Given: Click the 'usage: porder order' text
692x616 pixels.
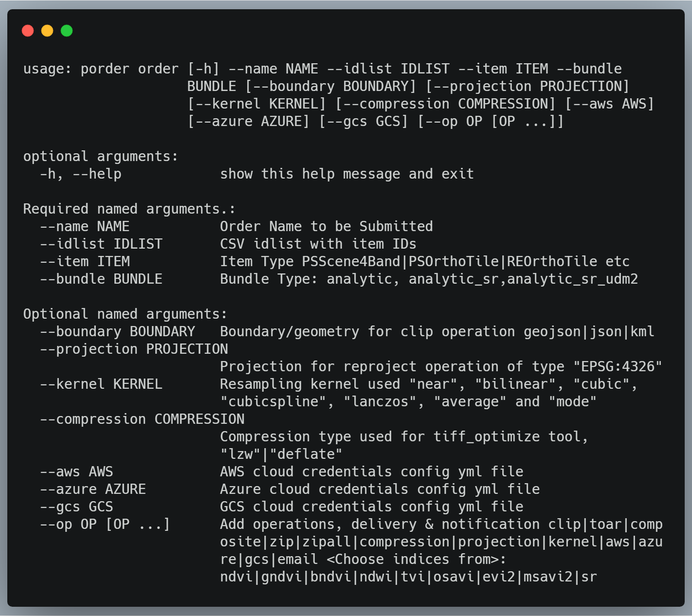Looking at the screenshot, I should (101, 69).
